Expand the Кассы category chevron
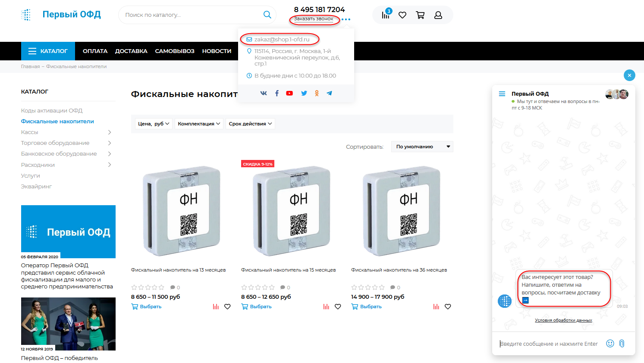 tap(110, 132)
